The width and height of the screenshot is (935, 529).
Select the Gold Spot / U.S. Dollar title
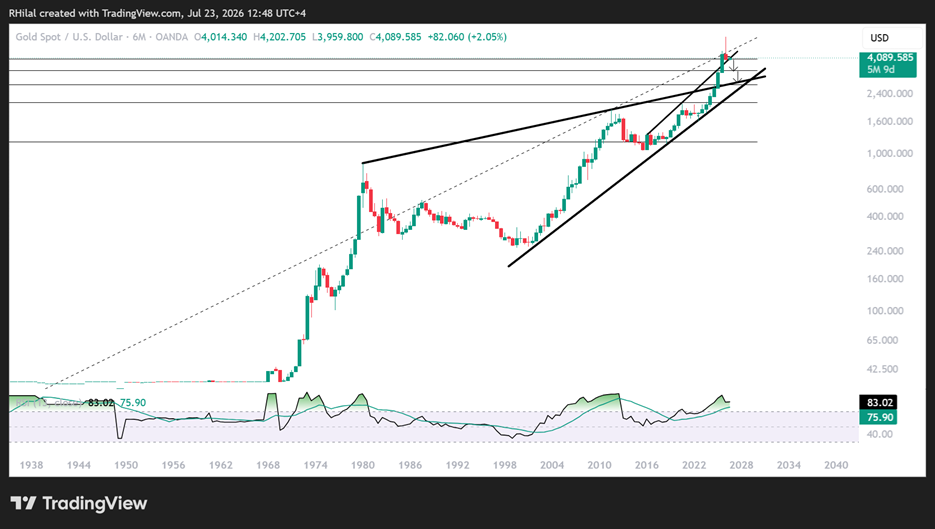[69, 37]
